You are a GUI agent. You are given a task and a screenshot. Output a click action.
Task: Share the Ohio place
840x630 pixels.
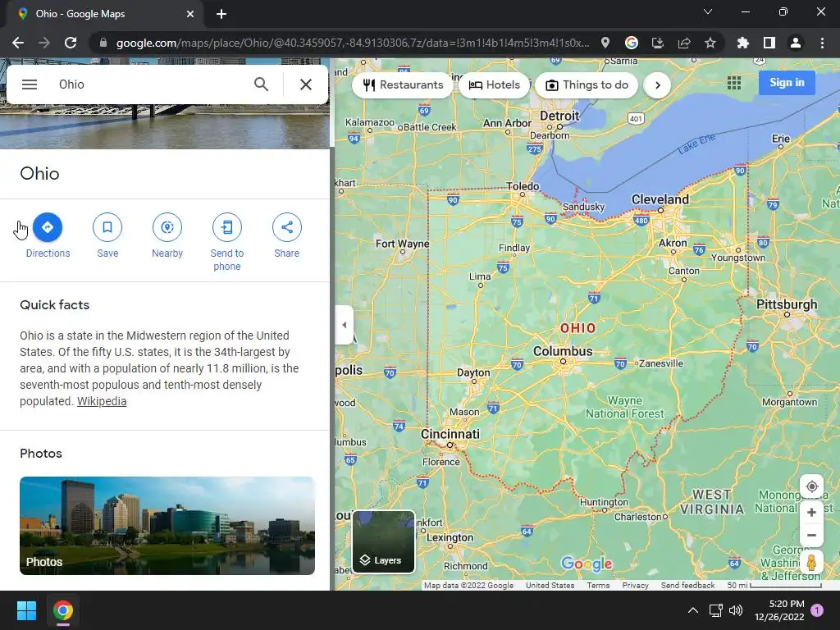(x=286, y=235)
